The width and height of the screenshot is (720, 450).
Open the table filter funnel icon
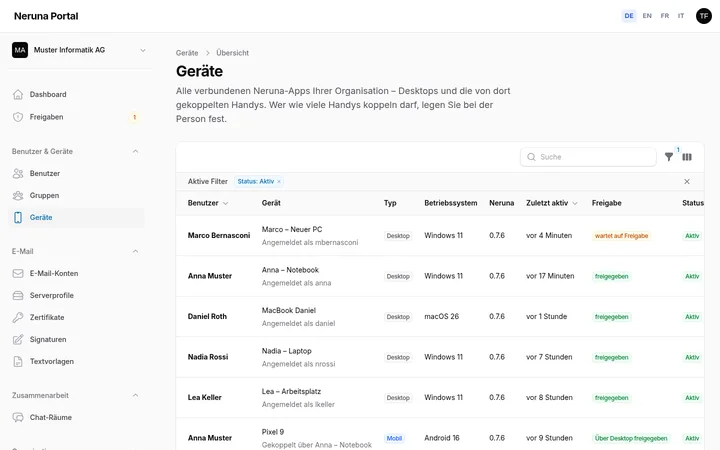tap(669, 157)
